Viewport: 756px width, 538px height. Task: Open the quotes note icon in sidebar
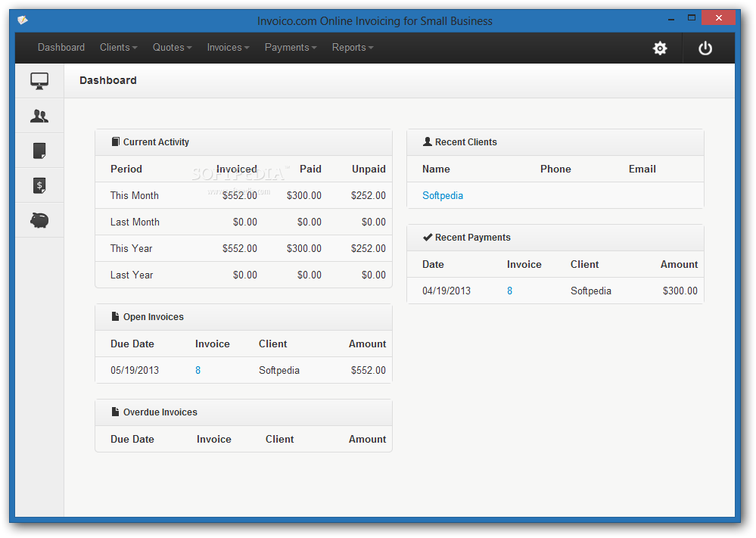tap(39, 151)
